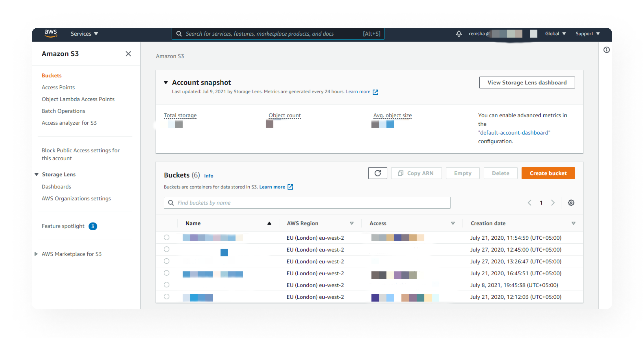This screenshot has height=338, width=644.
Task: Open the Global region dropdown
Action: tap(555, 34)
